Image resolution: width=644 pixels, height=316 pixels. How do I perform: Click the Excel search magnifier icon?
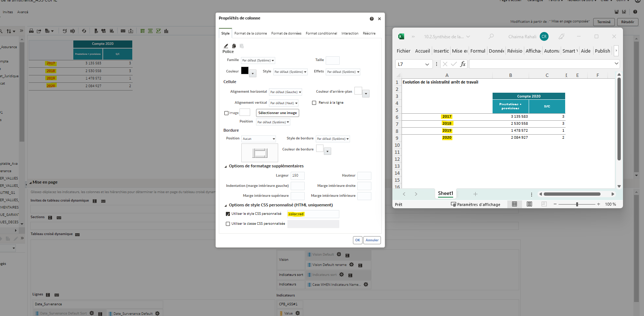point(491,36)
